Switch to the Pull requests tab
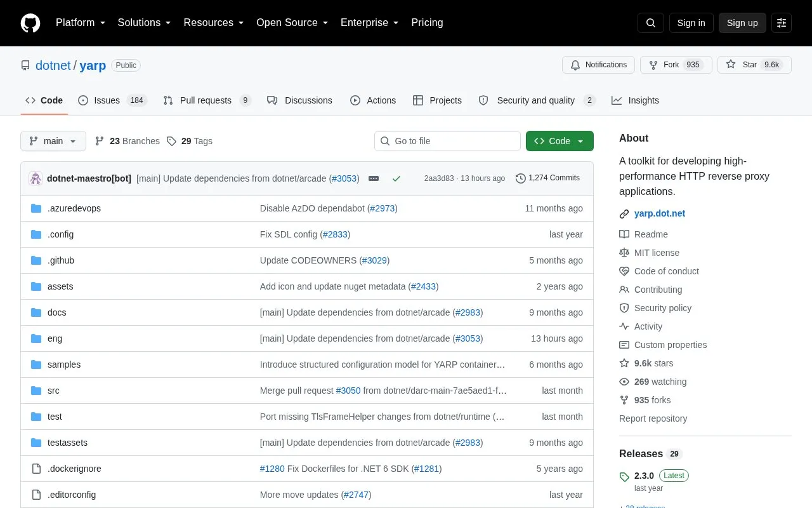Screen dimensions: 812x508 point(207,100)
